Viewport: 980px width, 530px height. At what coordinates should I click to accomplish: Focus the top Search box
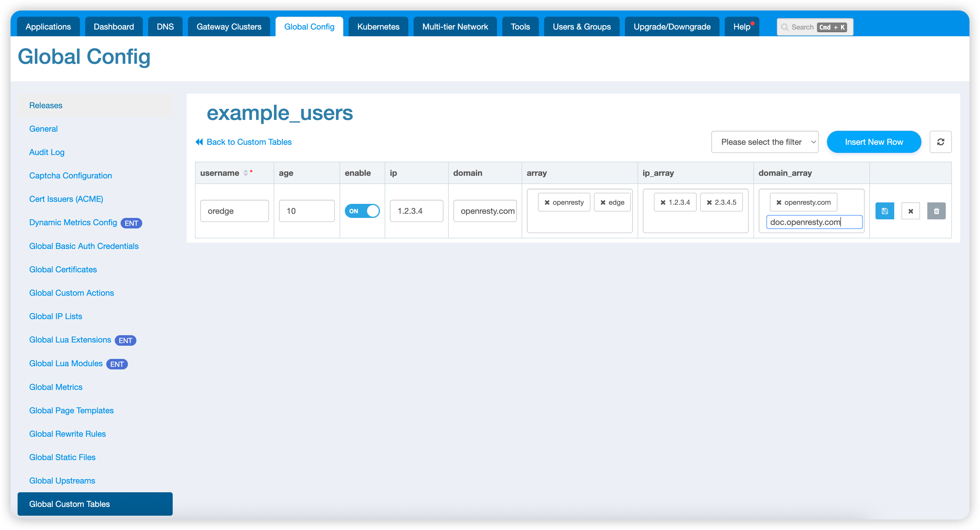(x=815, y=27)
